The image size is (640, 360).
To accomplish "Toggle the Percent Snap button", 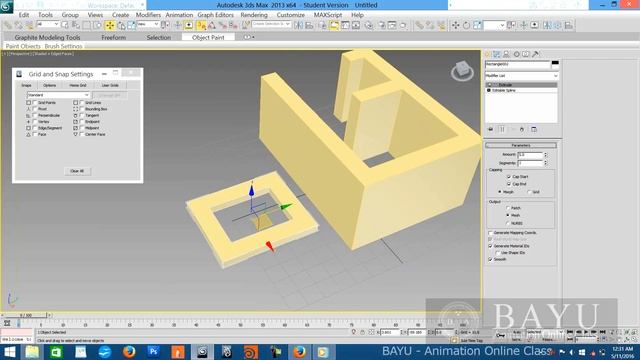I will click(x=222, y=25).
